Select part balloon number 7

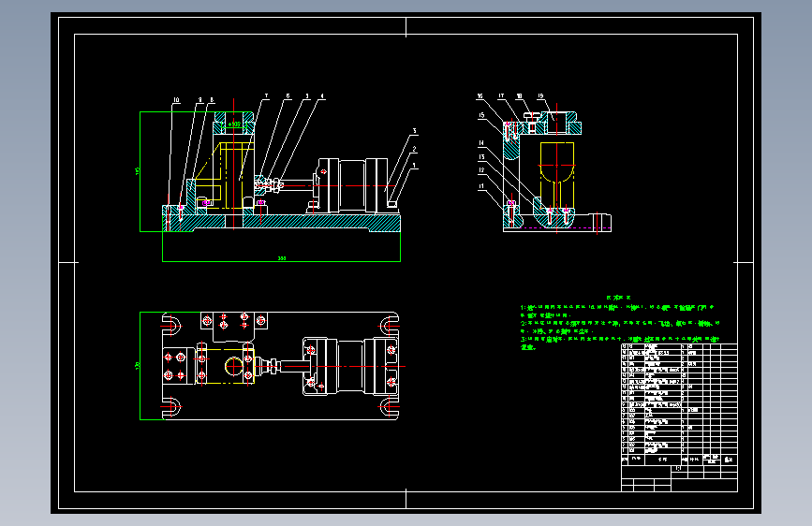266,95
